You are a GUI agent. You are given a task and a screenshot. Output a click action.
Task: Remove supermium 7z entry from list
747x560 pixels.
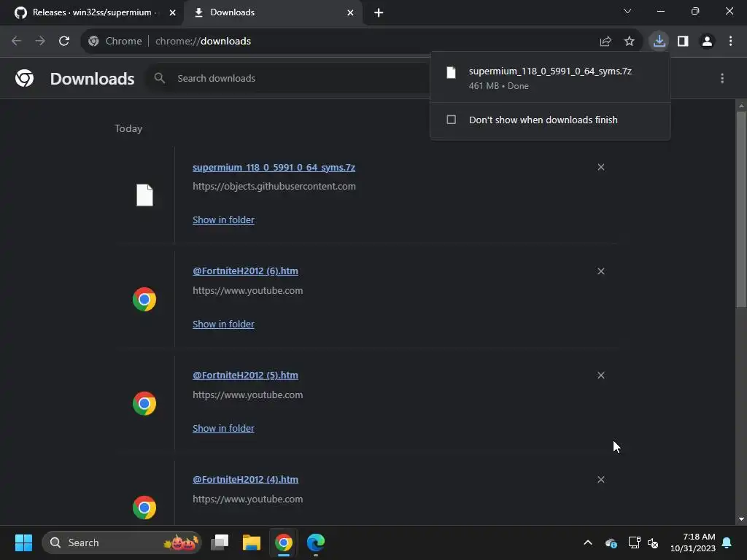(x=601, y=167)
